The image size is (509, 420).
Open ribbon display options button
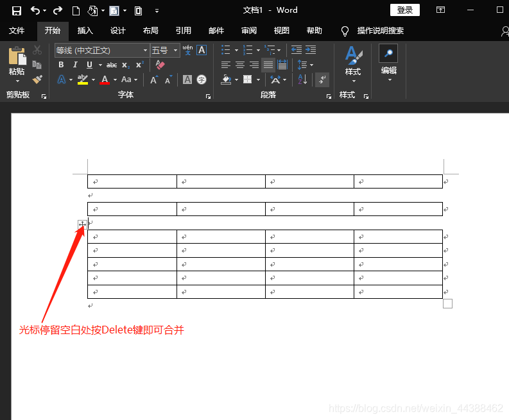[440, 10]
